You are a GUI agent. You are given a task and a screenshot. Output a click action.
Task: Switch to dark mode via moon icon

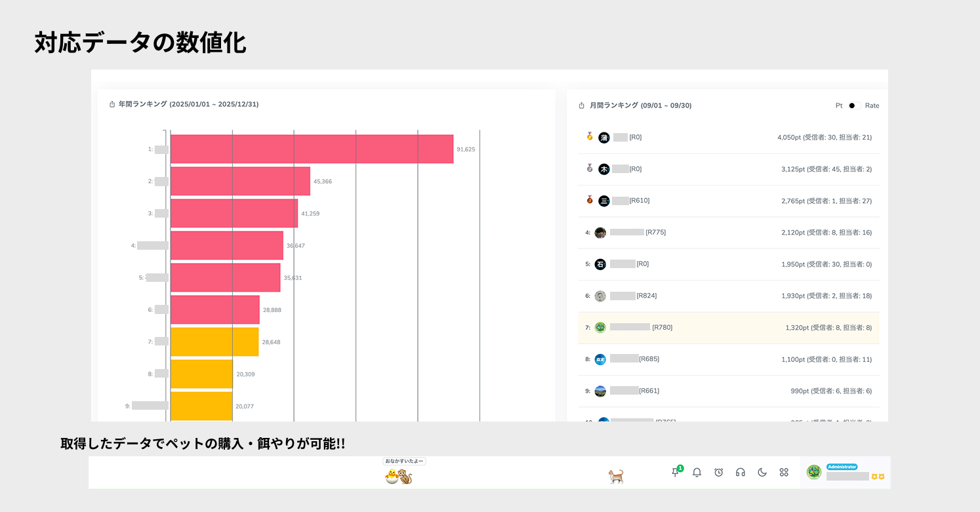pyautogui.click(x=762, y=472)
